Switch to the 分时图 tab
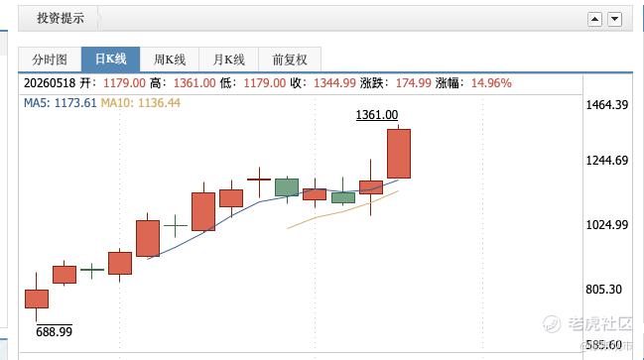The image size is (644, 360). tap(50, 60)
